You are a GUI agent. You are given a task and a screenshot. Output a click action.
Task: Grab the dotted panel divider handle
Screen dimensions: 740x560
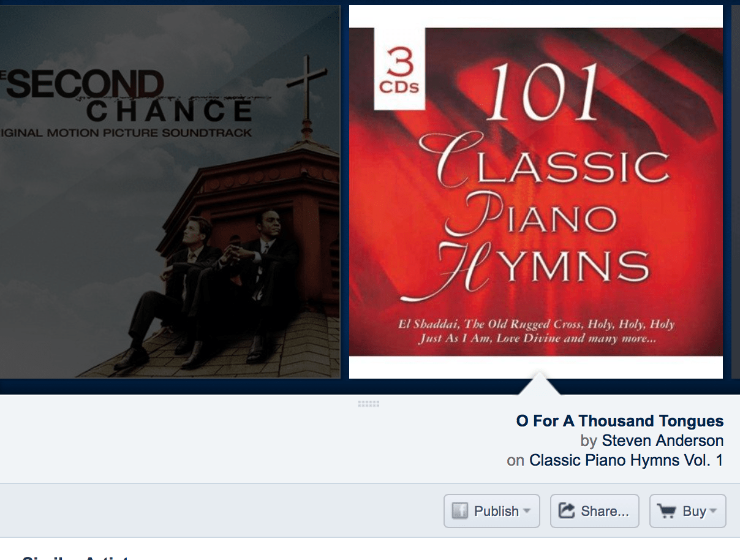(x=369, y=404)
